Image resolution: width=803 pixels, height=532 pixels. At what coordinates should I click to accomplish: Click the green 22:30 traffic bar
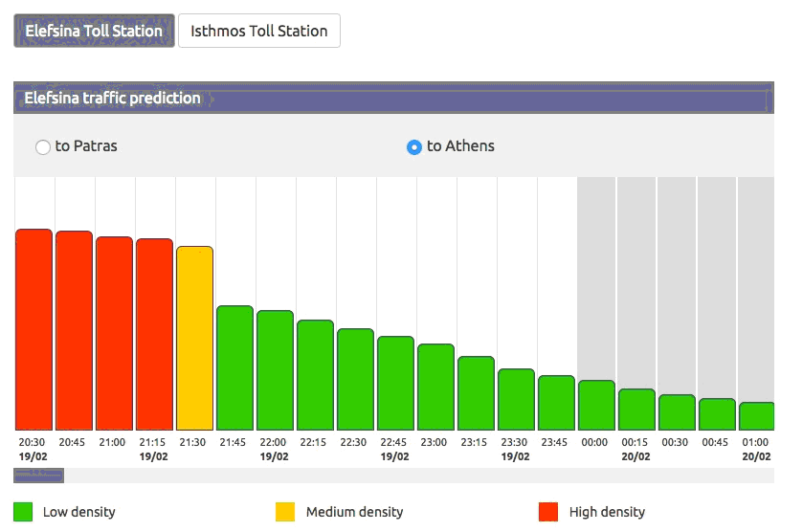click(355, 380)
